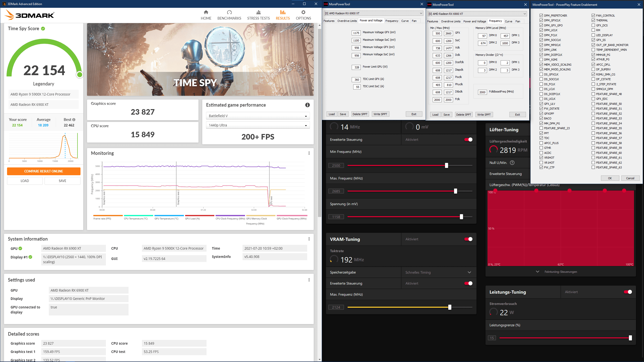Disable the VRAM-Tuning toggle switch
The image size is (644, 362).
pos(468,239)
